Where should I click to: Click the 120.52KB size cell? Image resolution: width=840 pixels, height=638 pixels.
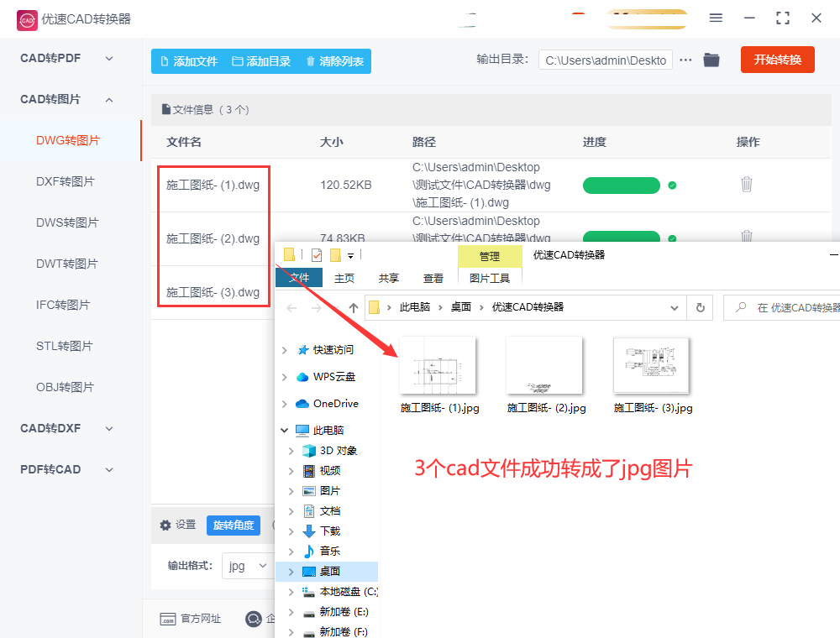click(345, 186)
